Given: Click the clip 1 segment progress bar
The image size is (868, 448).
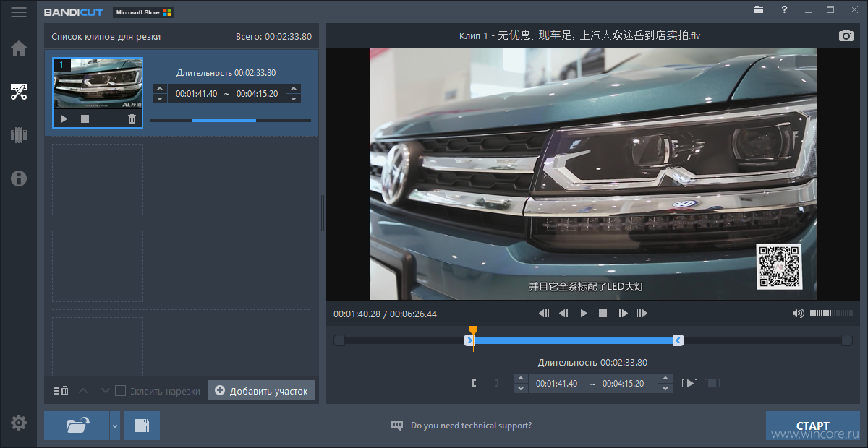Looking at the screenshot, I should tap(231, 120).
